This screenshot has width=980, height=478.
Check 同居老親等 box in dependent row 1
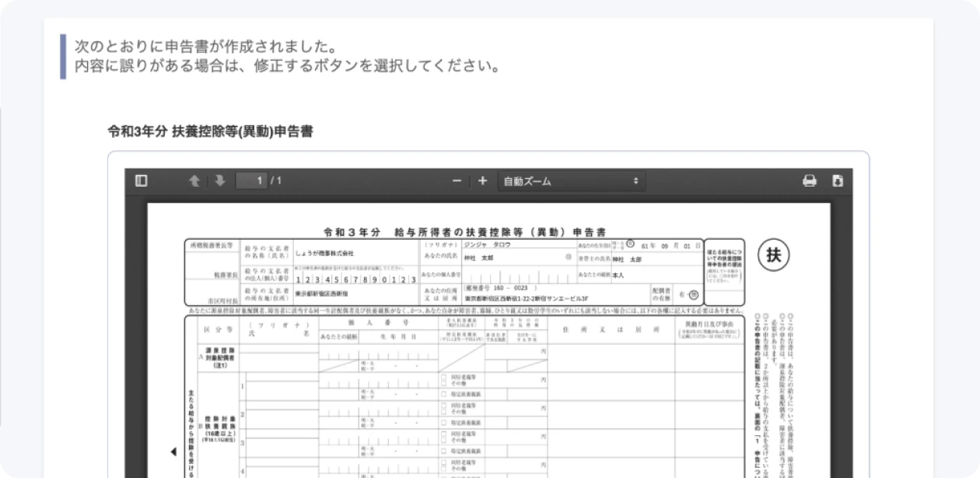tap(444, 377)
